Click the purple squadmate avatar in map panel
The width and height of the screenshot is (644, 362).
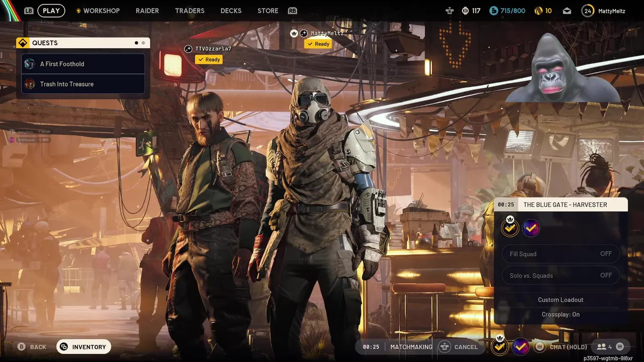tap(531, 228)
